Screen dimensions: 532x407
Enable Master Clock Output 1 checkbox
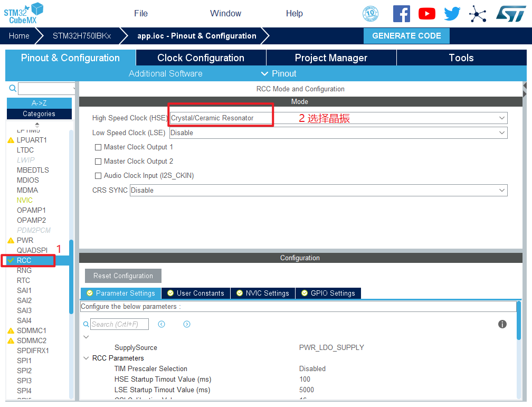[98, 147]
